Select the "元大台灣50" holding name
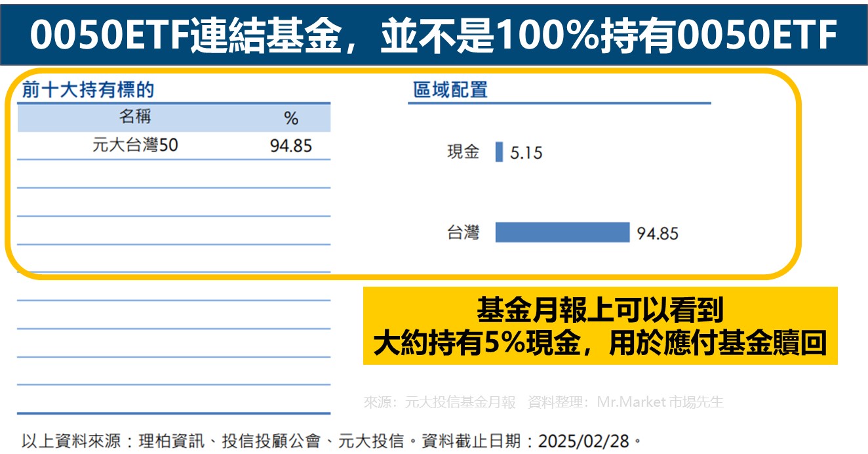Image resolution: width=868 pixels, height=454 pixels. point(135,145)
